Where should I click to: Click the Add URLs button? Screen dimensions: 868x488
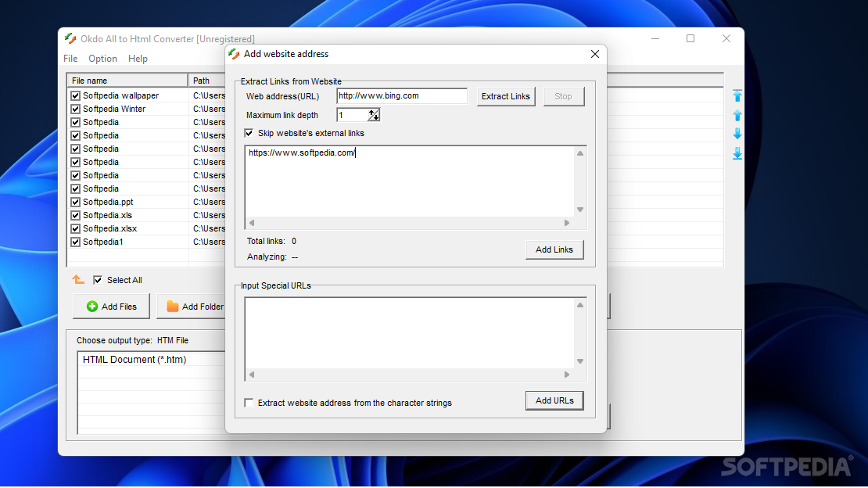(554, 400)
